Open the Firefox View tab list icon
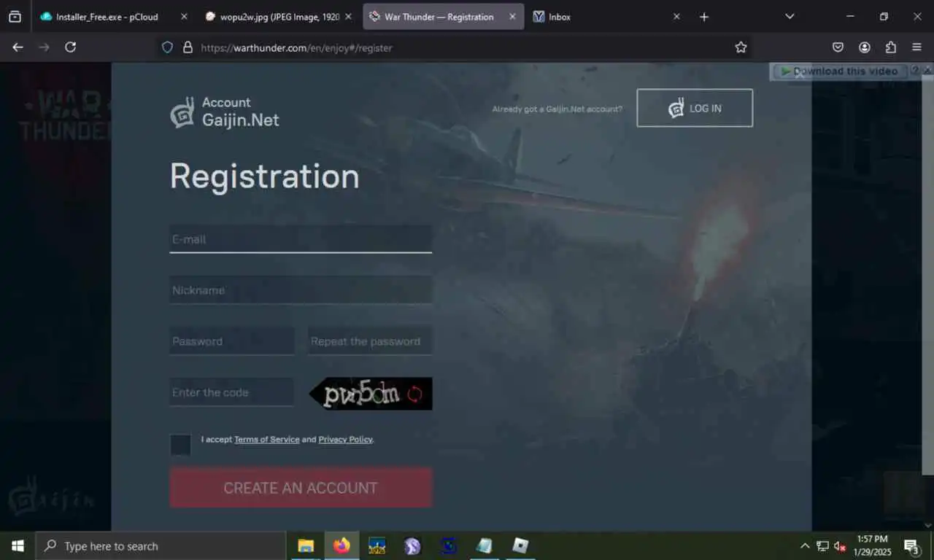Viewport: 934px width, 560px height. (15, 16)
